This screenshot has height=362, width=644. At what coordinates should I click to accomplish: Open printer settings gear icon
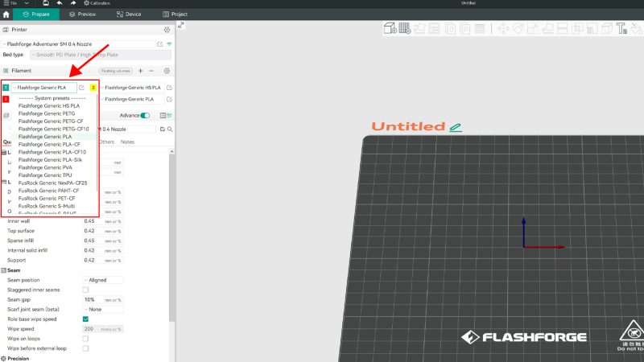click(x=167, y=30)
